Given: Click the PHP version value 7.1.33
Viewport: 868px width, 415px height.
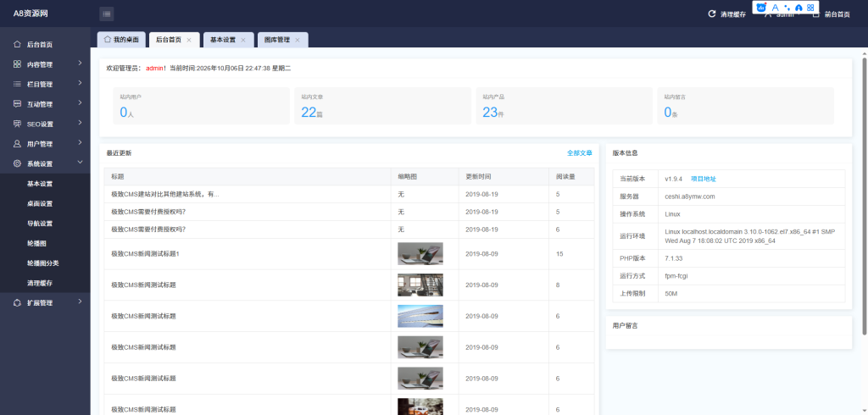Looking at the screenshot, I should tap(674, 258).
